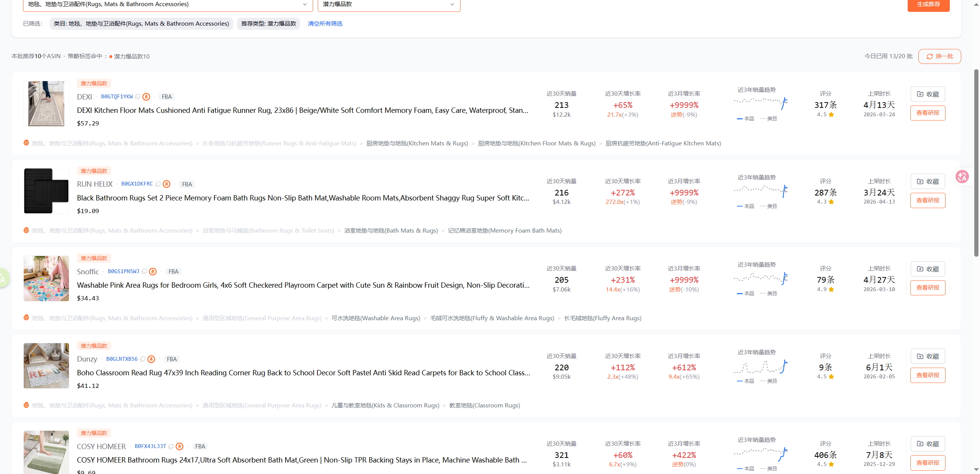Open Amazon link icon for COSY HOMEER
Image resolution: width=980 pixels, height=474 pixels.
[x=180, y=446]
